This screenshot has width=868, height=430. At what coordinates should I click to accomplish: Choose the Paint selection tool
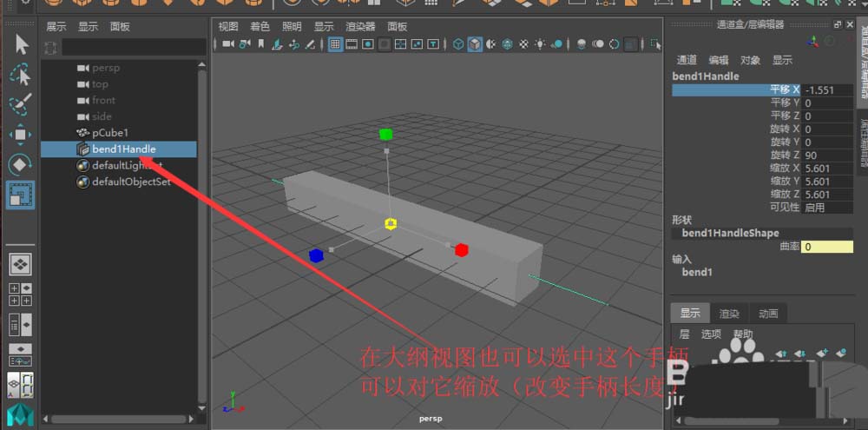point(21,104)
